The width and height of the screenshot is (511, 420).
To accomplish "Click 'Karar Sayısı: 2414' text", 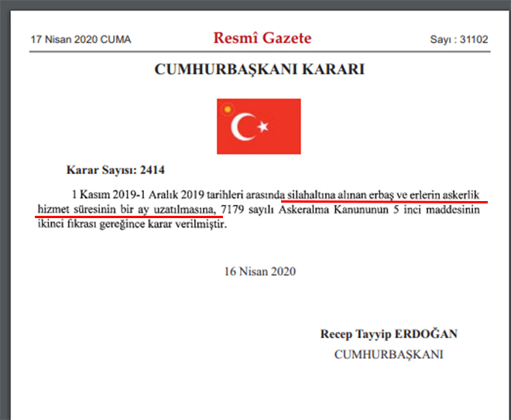I will point(115,170).
